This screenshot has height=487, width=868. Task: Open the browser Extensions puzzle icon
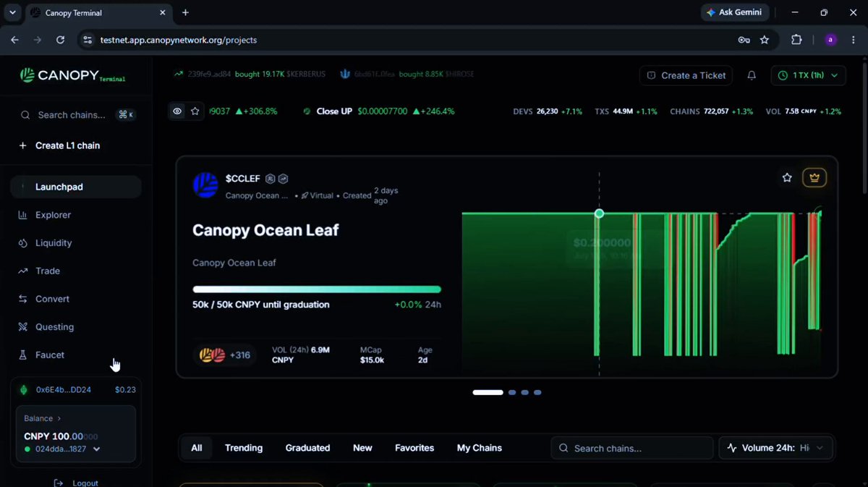pyautogui.click(x=796, y=40)
